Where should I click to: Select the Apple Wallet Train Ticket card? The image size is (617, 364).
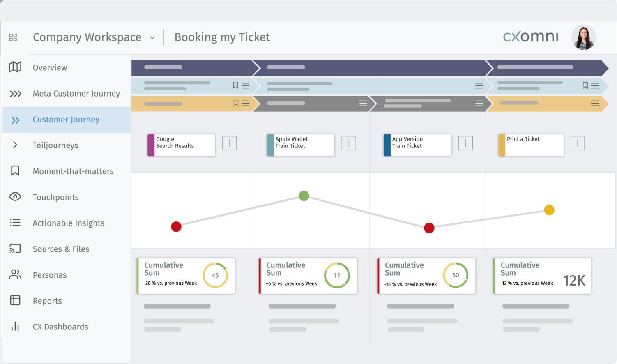301,145
